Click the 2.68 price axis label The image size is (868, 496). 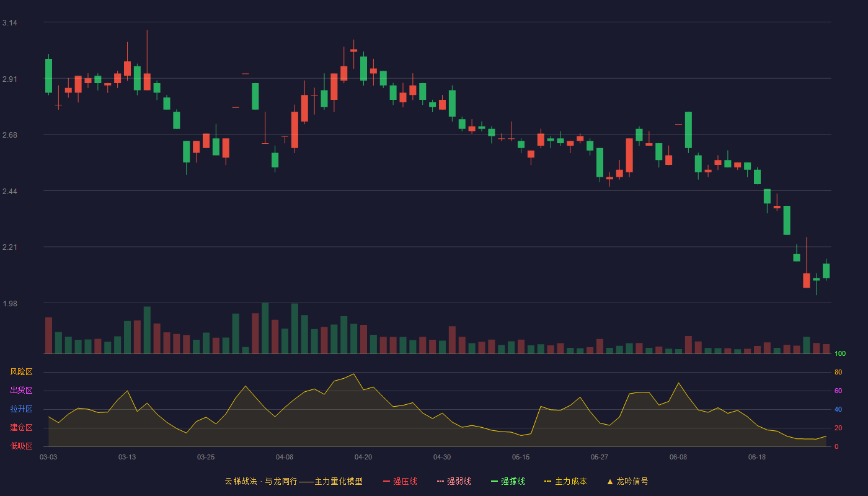[10, 135]
